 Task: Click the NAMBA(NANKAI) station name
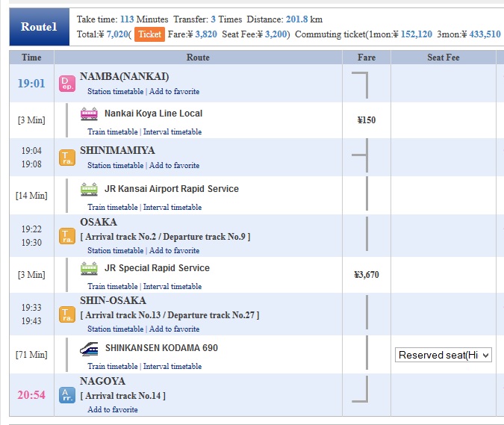coord(124,76)
